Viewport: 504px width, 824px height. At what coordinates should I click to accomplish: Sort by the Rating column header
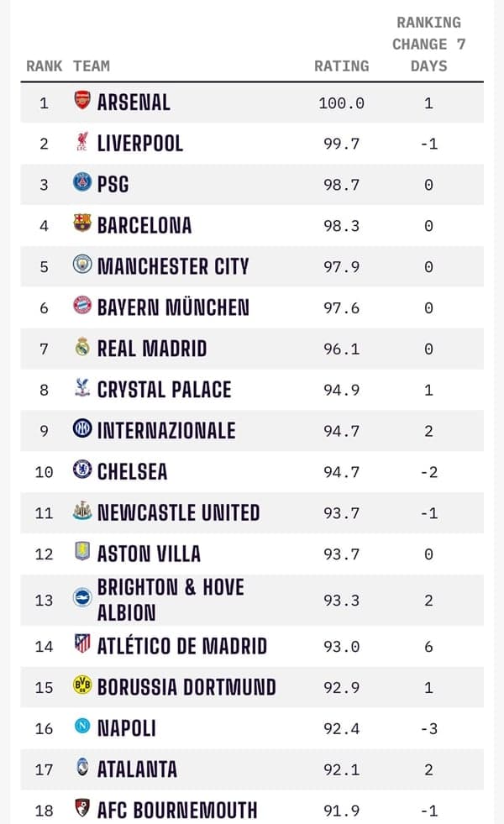tap(341, 66)
